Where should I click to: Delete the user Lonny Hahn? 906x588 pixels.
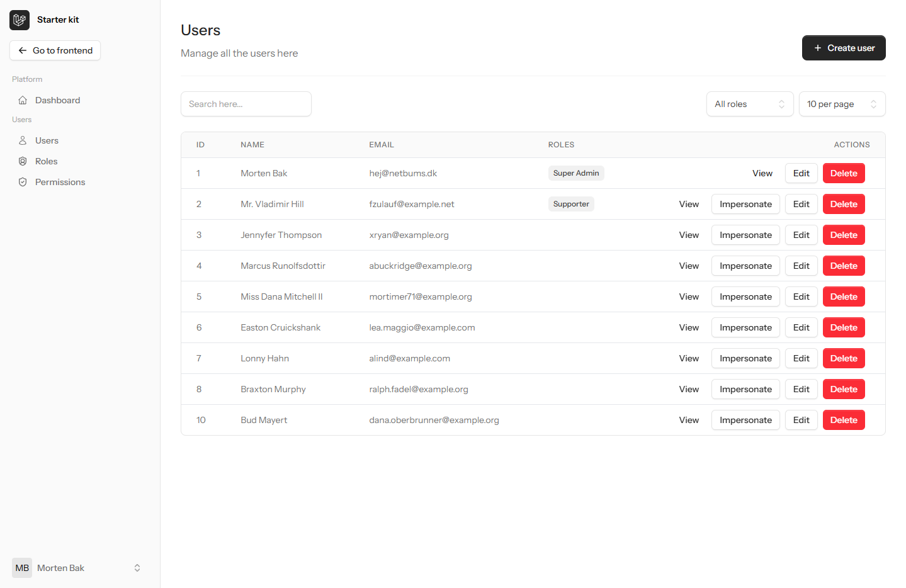tap(844, 358)
